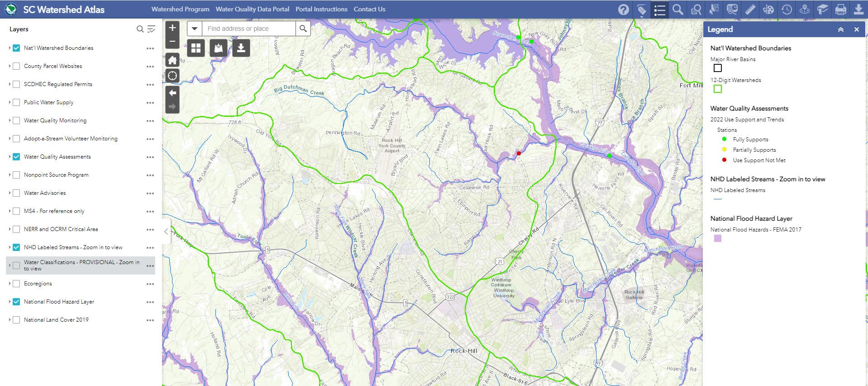Click the Measurement ruler tool
Viewport: 868px width, 386px height.
750,10
